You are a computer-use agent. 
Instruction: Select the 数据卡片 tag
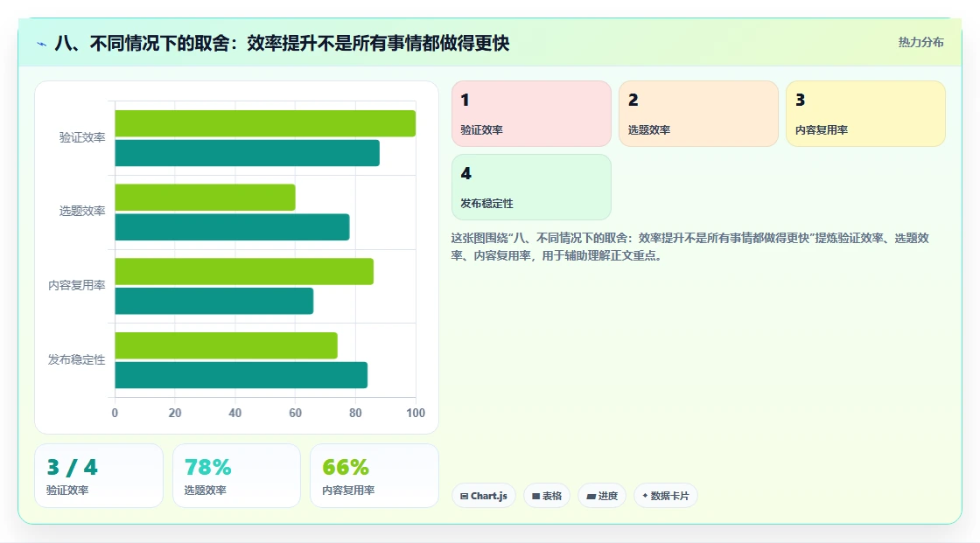click(666, 496)
